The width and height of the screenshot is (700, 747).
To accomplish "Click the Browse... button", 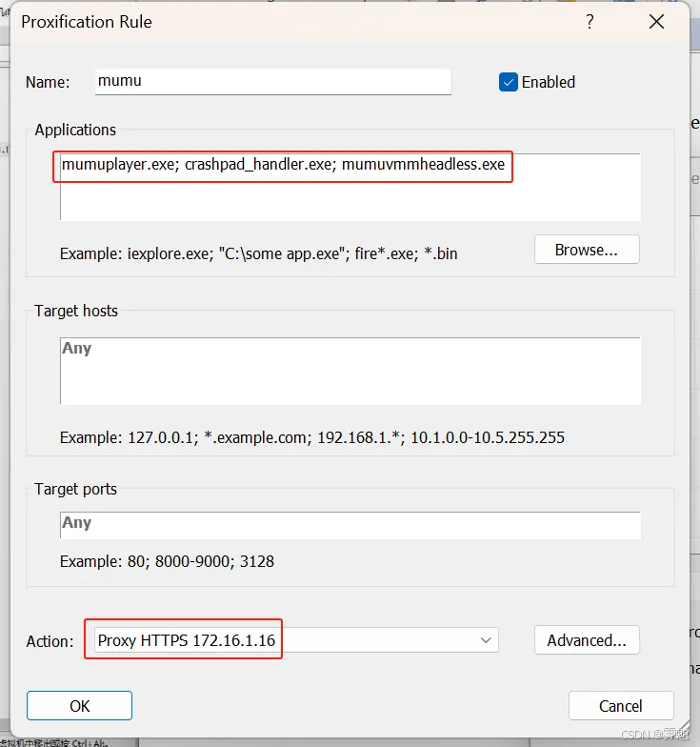I will (x=587, y=250).
